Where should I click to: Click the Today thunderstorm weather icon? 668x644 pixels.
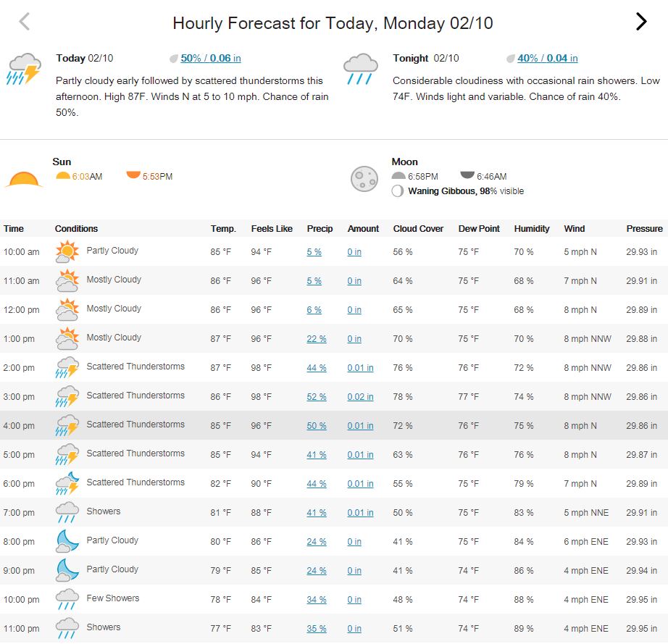(x=24, y=69)
